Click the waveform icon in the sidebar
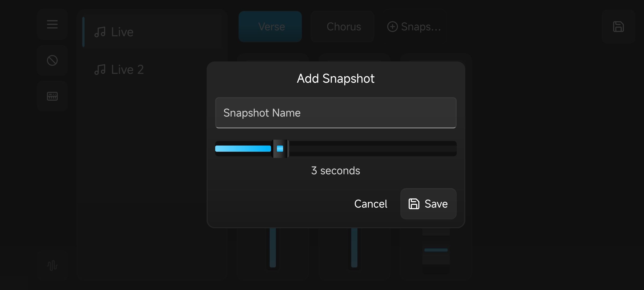The height and width of the screenshot is (290, 644). click(x=52, y=266)
